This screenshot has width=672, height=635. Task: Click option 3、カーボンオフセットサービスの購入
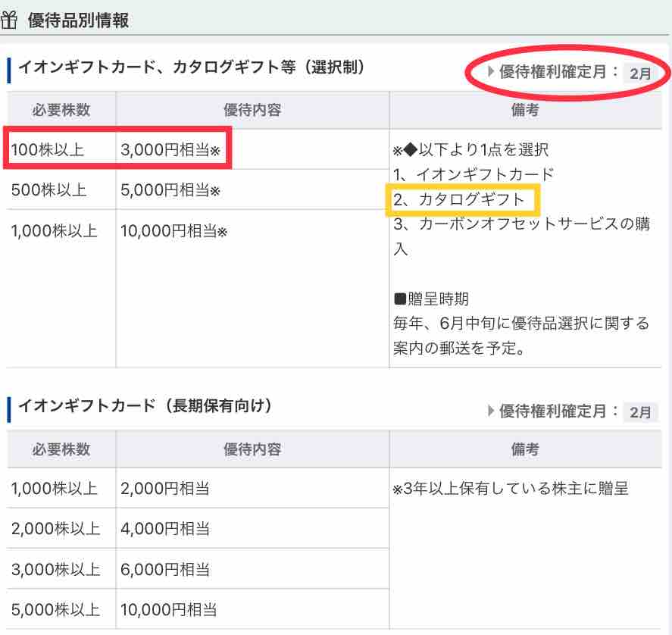(521, 236)
